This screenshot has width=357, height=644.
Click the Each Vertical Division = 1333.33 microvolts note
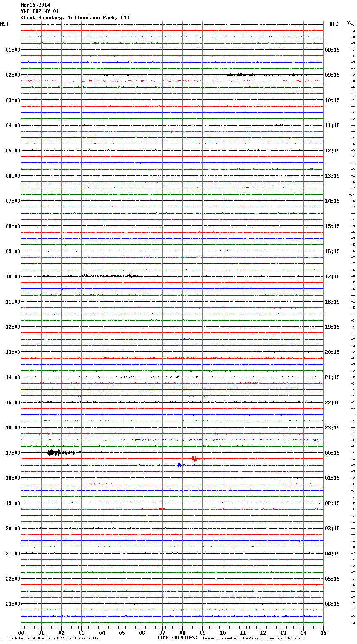click(53, 639)
